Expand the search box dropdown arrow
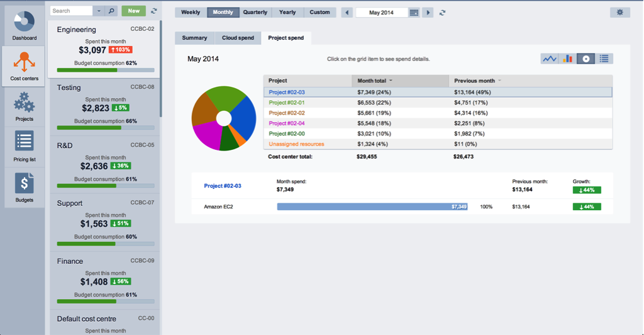Image resolution: width=644 pixels, height=335 pixels. tap(99, 11)
